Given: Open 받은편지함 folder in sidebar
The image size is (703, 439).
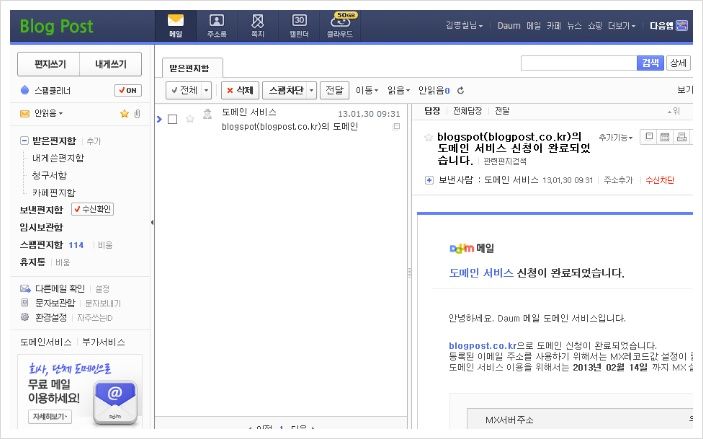Looking at the screenshot, I should coord(54,141).
